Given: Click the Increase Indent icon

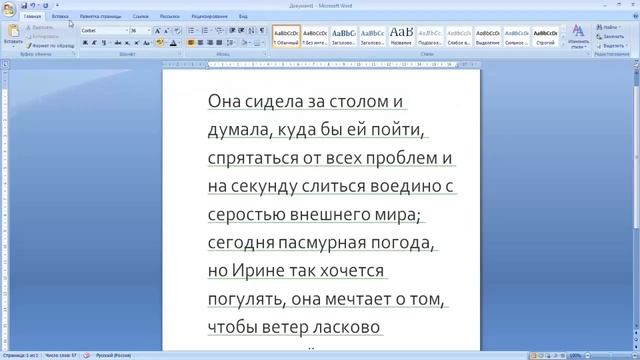Looking at the screenshot, I should tap(241, 31).
